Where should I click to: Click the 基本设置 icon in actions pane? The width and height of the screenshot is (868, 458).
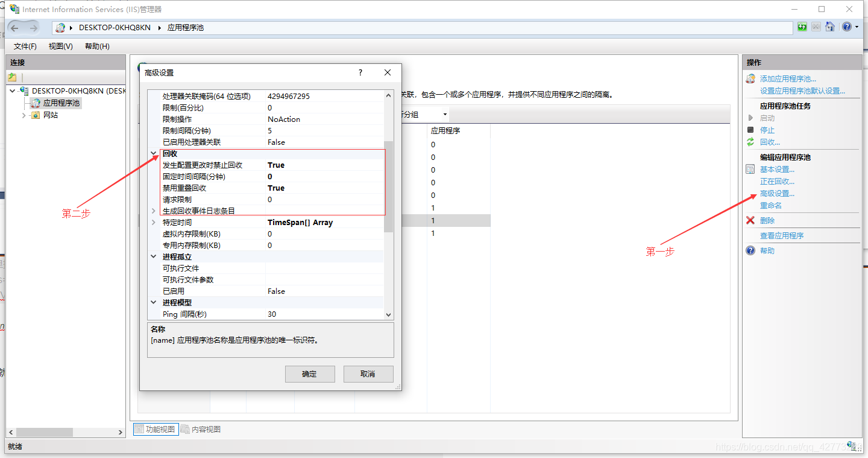(750, 170)
